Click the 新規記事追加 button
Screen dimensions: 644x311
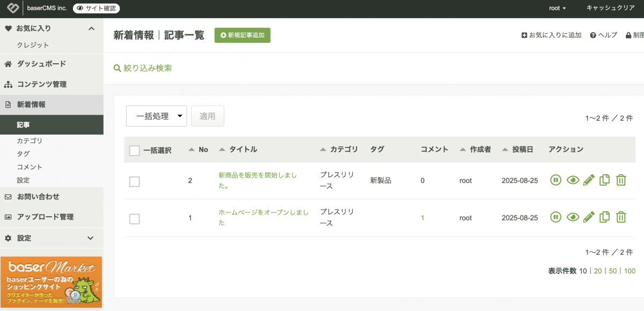click(243, 35)
